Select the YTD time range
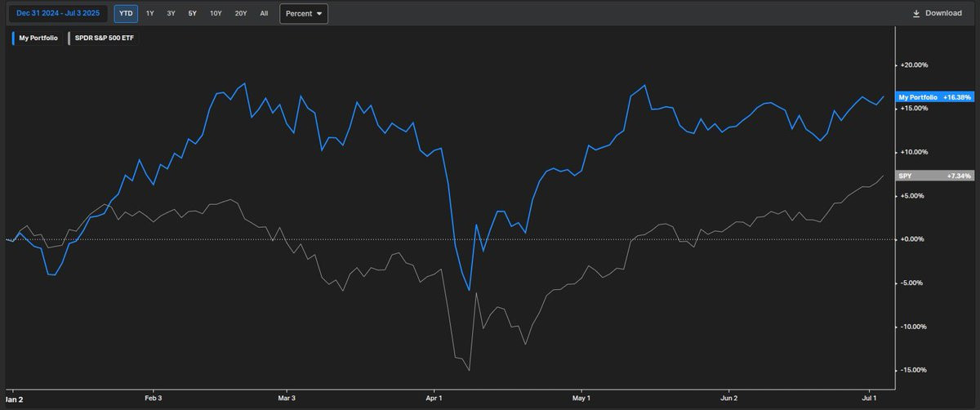 tap(126, 13)
